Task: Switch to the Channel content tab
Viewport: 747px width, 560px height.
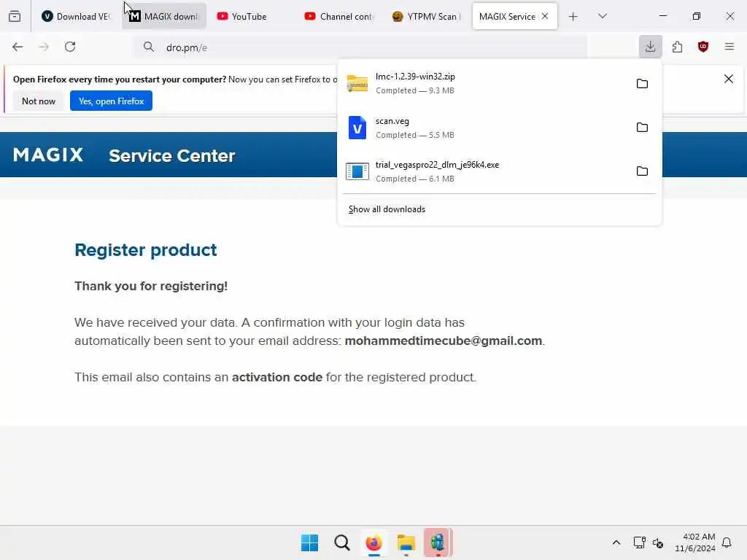Action: [x=341, y=16]
